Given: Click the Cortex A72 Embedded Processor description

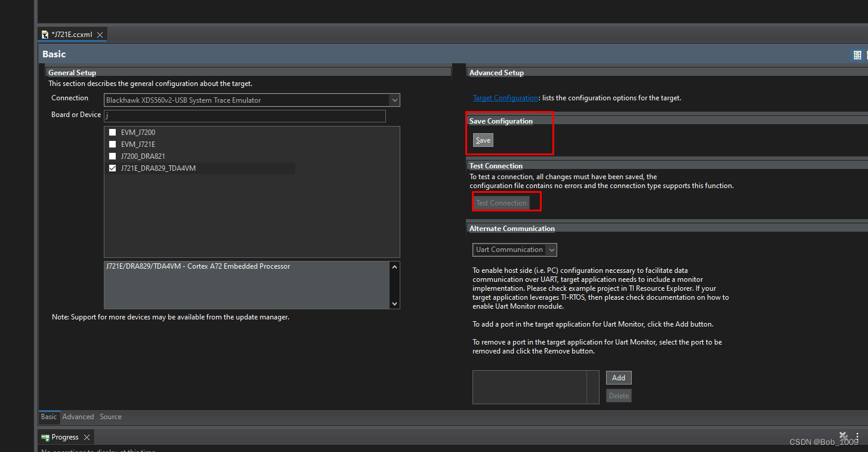Looking at the screenshot, I should click(198, 266).
